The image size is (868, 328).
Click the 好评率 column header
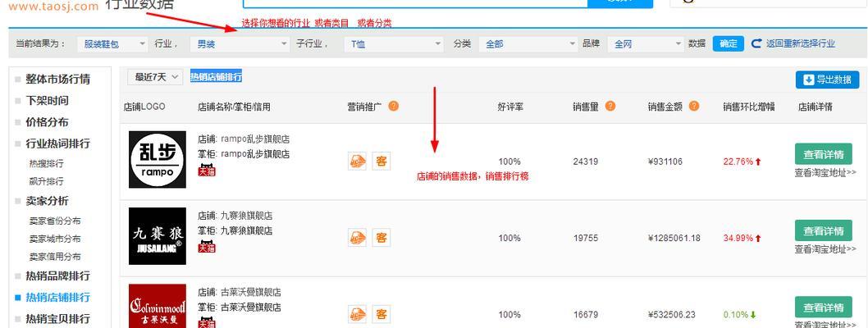point(509,107)
